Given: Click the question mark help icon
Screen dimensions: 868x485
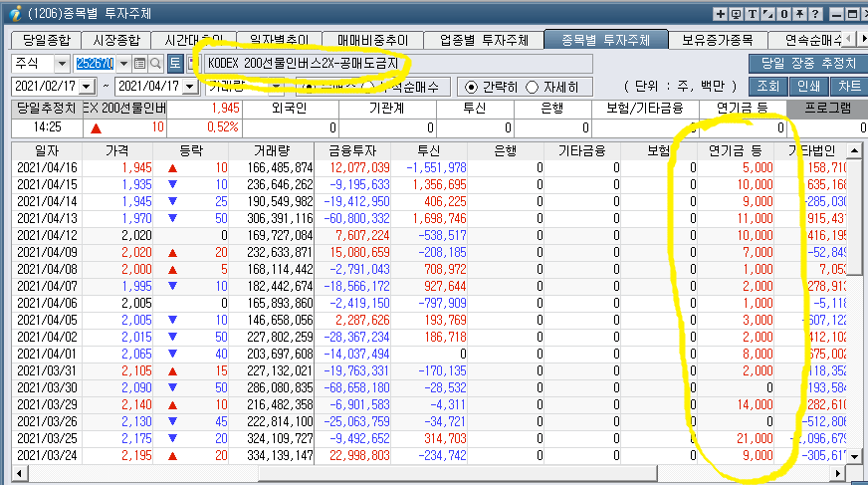Looking at the screenshot, I should tap(817, 13).
